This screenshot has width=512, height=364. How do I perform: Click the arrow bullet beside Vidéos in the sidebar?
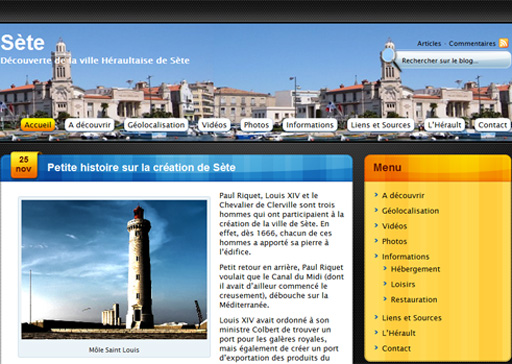tap(376, 225)
